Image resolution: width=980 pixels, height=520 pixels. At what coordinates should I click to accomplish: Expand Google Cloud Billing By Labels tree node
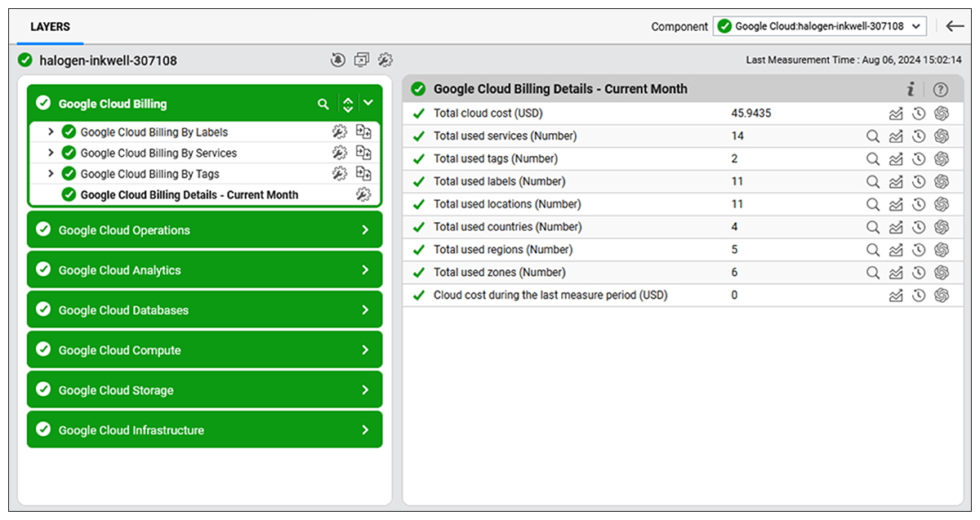coord(51,131)
